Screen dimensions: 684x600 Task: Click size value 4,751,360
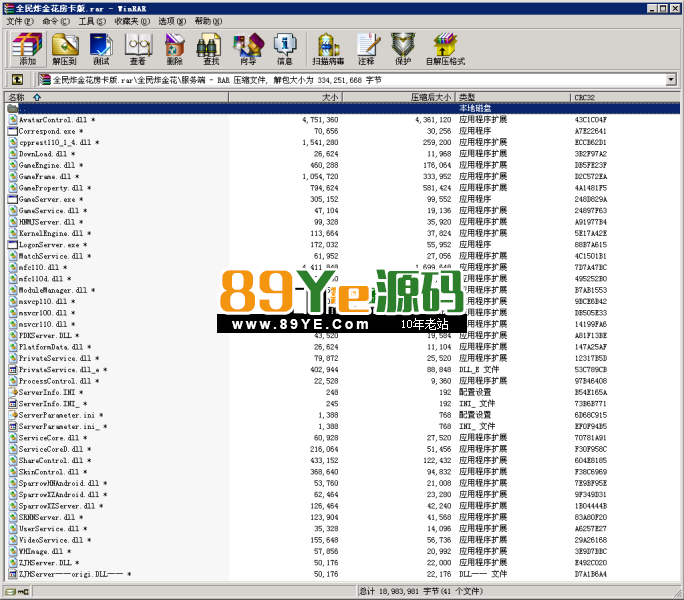(x=320, y=120)
